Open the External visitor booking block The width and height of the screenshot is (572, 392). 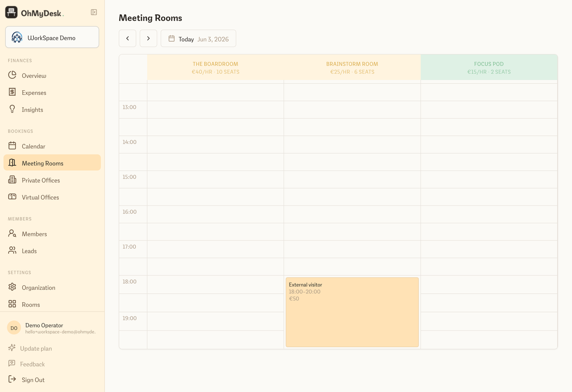click(352, 312)
